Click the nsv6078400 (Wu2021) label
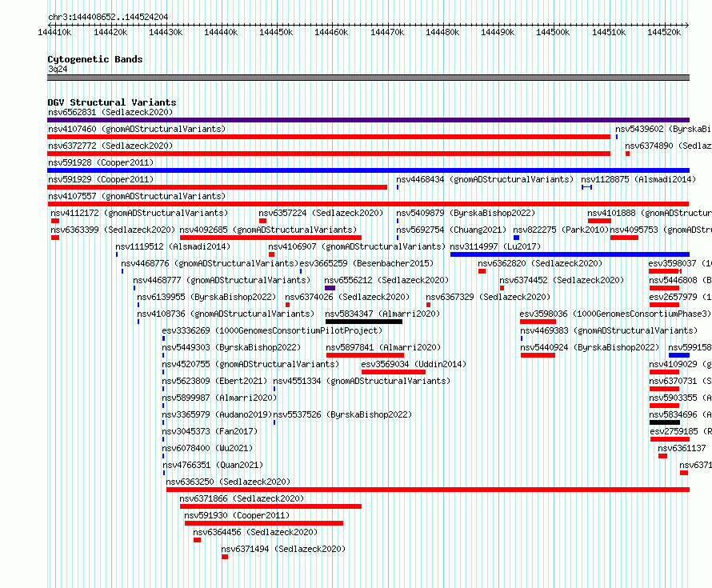The image size is (712, 588). pos(207,448)
